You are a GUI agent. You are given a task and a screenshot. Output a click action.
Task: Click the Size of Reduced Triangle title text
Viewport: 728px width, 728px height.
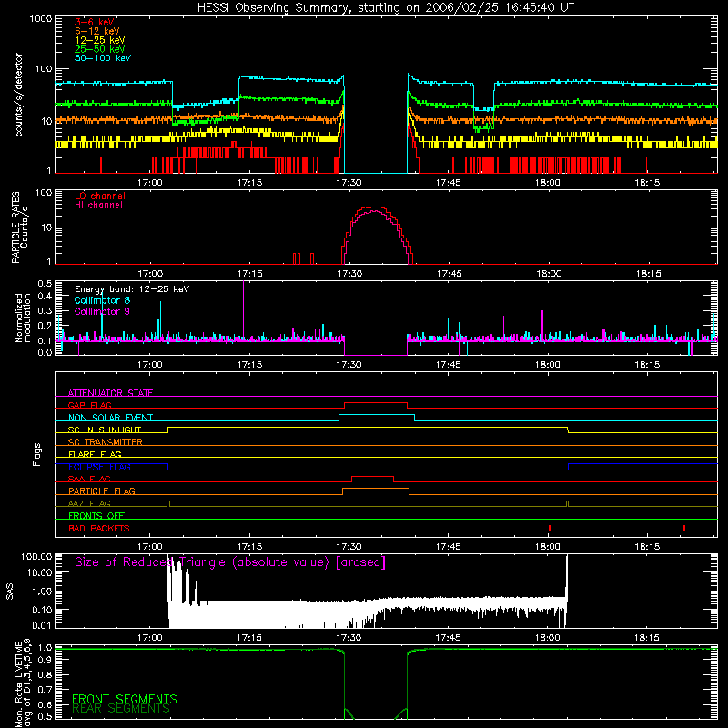pyautogui.click(x=230, y=562)
